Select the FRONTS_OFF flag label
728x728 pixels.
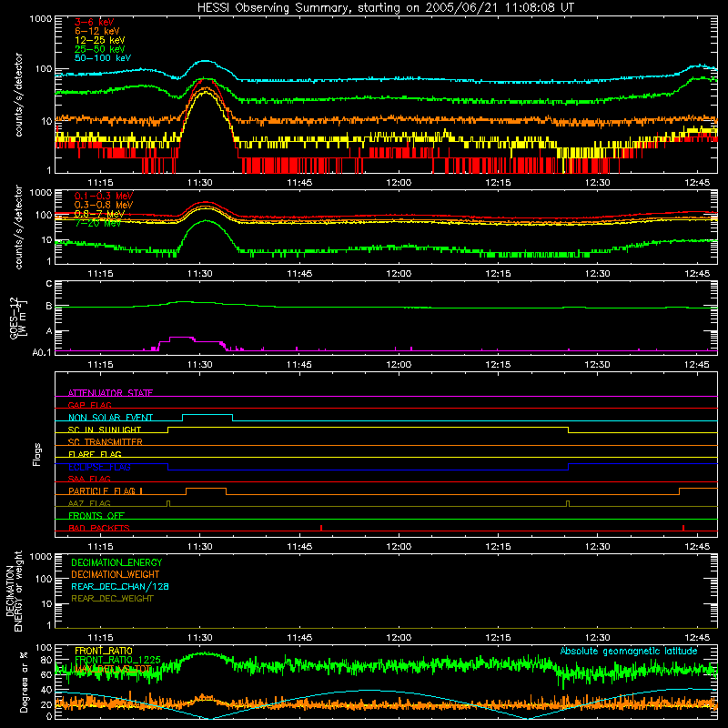(x=96, y=515)
